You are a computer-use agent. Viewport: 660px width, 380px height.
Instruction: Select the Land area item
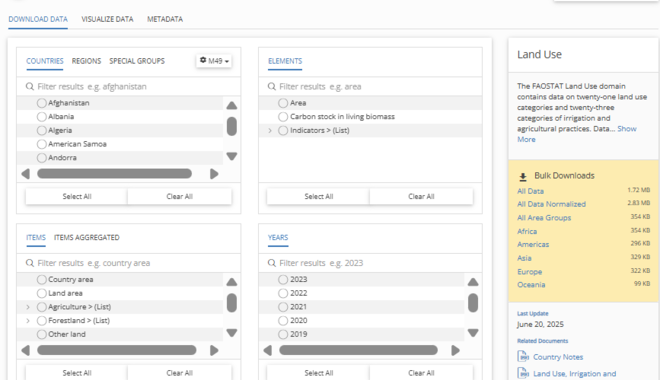pyautogui.click(x=41, y=293)
